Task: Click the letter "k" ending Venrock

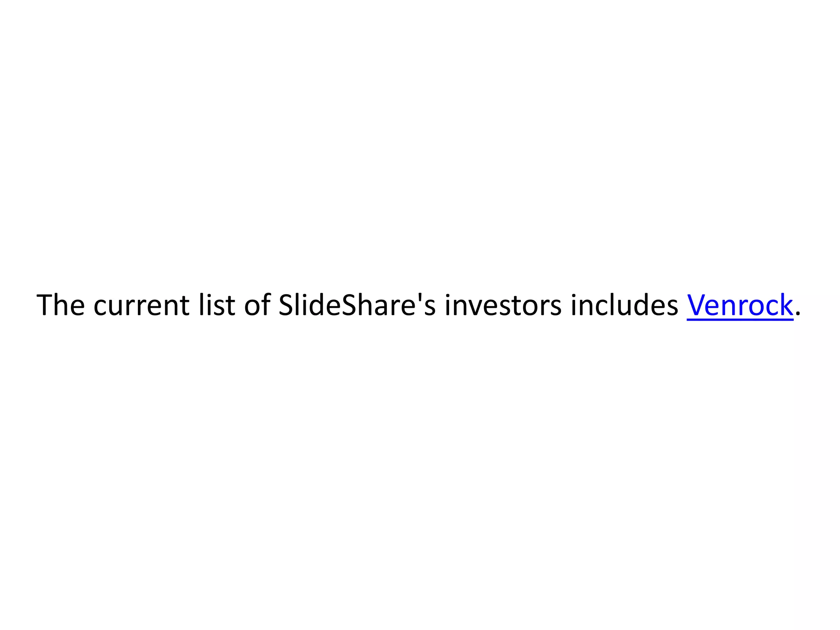Action: coord(785,305)
